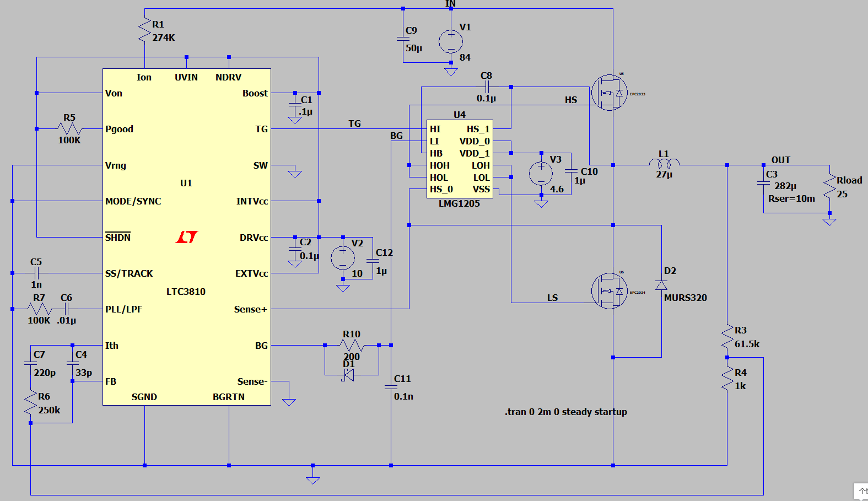868x501 pixels.
Task: Click the D2 diode symbol
Action: 661,285
